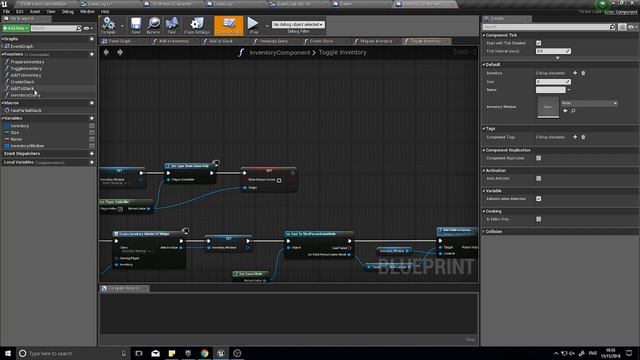640x360 pixels.
Task: Toggle visibility of the Size variable
Action: [92, 132]
